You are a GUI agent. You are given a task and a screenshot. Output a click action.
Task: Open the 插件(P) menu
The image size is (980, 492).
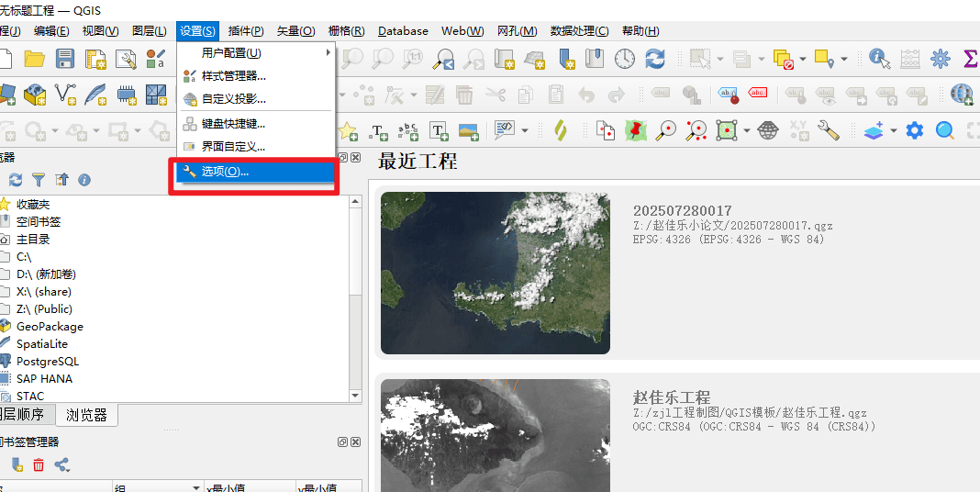click(x=246, y=30)
